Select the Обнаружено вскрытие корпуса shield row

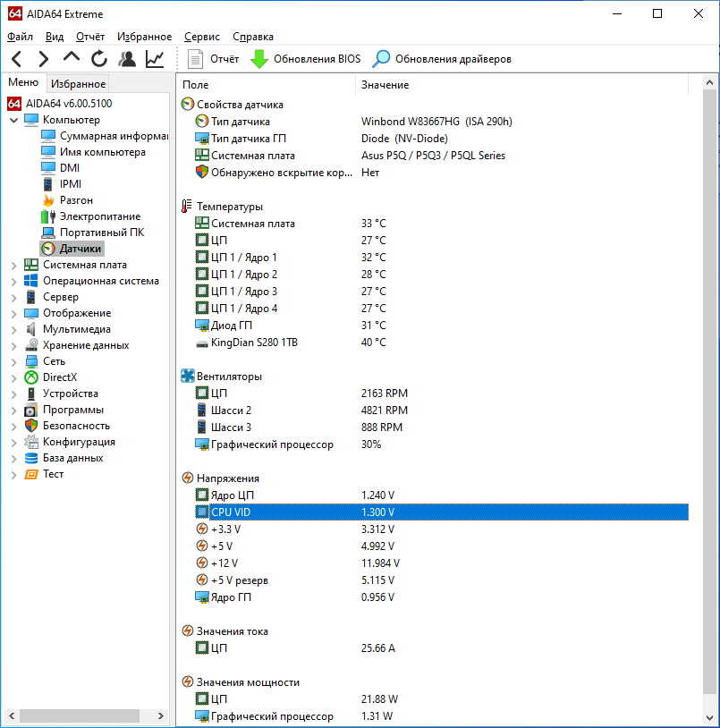tap(434, 173)
